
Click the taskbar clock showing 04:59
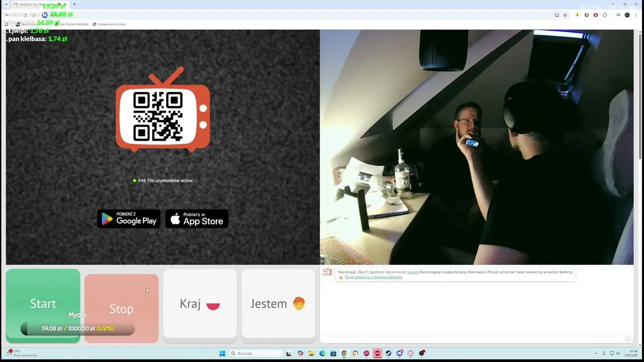[x=631, y=353]
